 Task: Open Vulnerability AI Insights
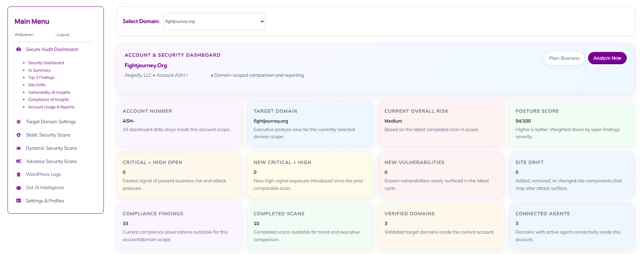coord(49,92)
